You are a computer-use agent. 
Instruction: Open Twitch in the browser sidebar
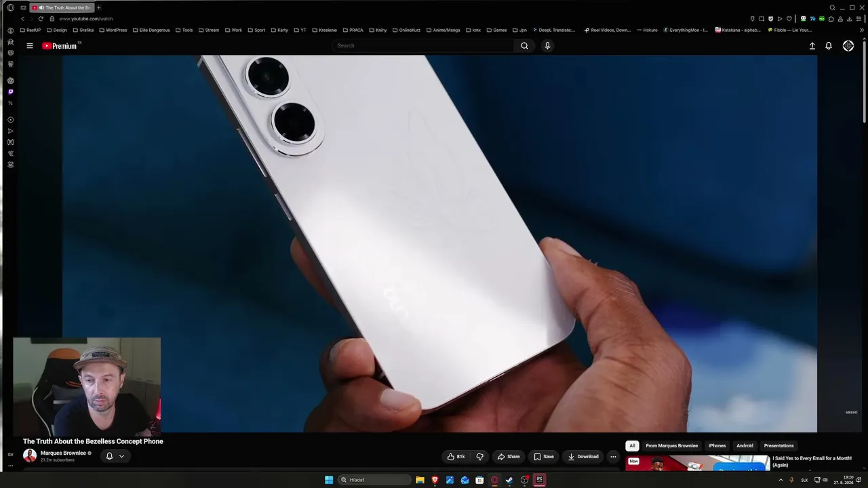10,91
